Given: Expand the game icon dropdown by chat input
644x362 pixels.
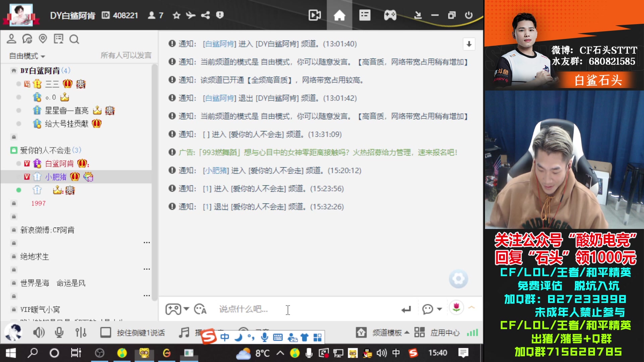Looking at the screenshot, I should pos(186,309).
